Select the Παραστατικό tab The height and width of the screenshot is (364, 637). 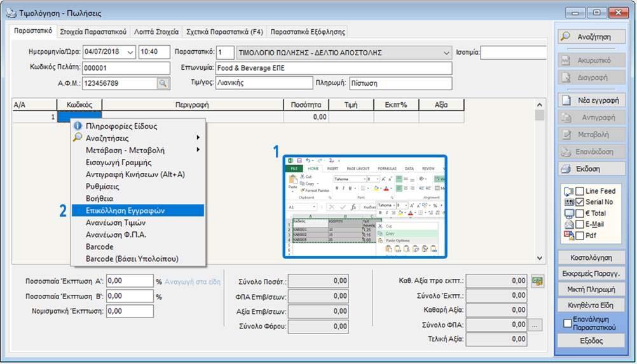click(x=33, y=31)
